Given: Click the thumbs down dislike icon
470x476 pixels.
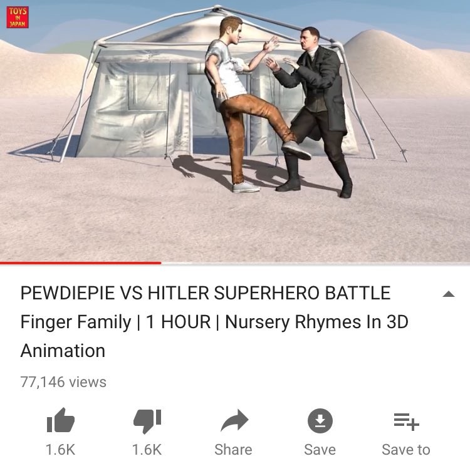Looking at the screenshot, I should click(x=147, y=421).
